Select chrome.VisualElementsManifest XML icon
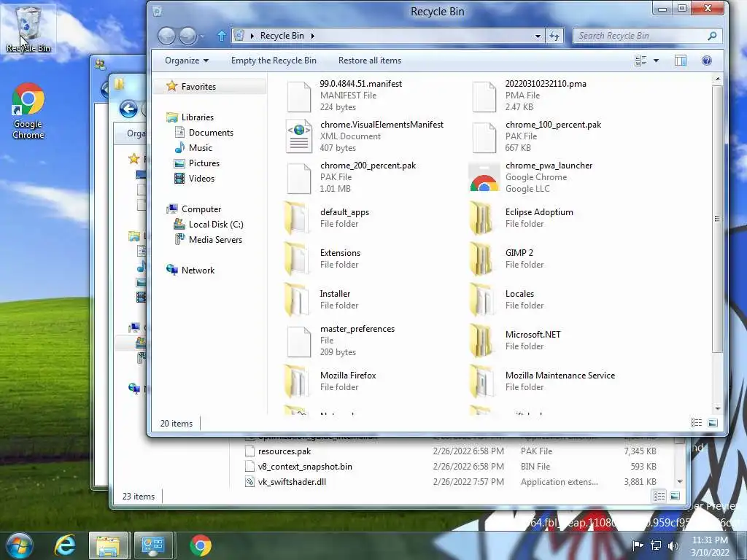Viewport: 747px width, 560px height. (299, 136)
